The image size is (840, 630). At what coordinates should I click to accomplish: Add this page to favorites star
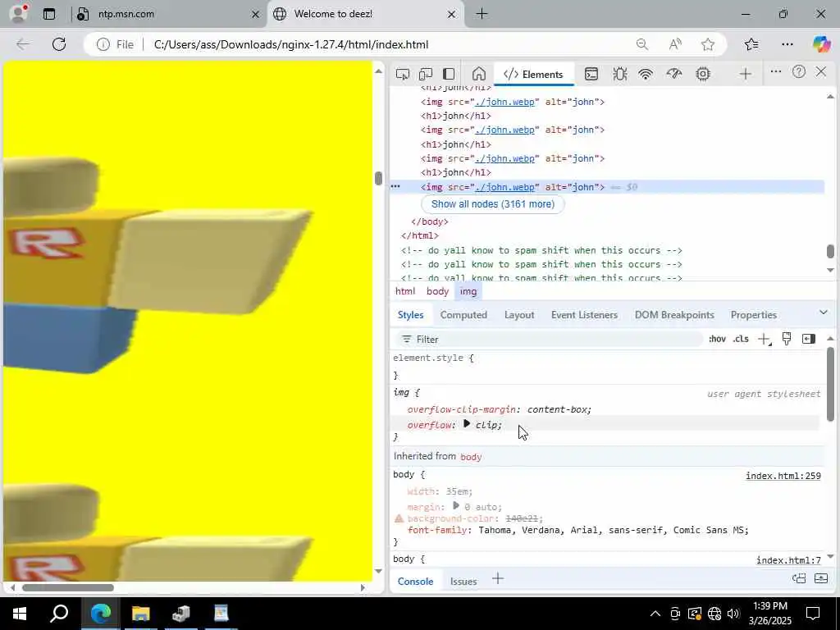(x=708, y=44)
